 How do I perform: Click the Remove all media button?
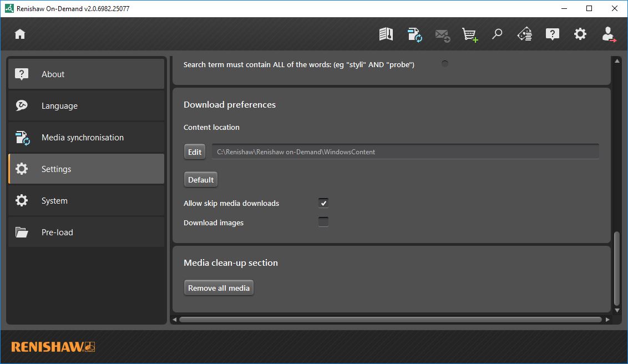(219, 288)
